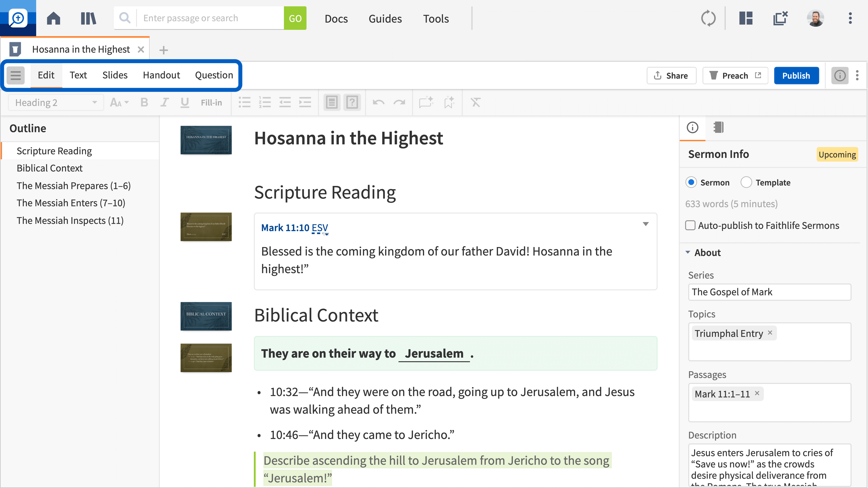Click the clear formatting icon
The height and width of the screenshot is (488, 868).
coord(475,102)
